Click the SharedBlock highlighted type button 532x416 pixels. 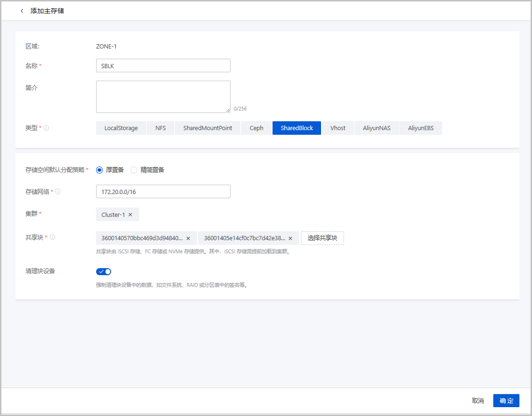297,128
